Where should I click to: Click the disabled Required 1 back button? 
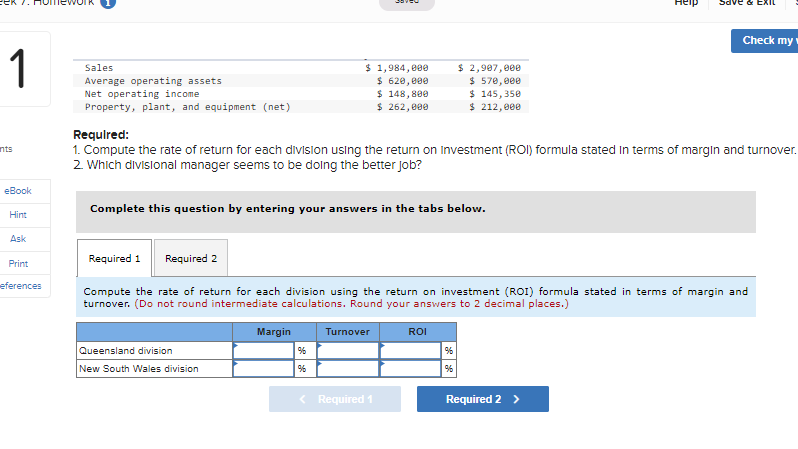click(x=335, y=399)
